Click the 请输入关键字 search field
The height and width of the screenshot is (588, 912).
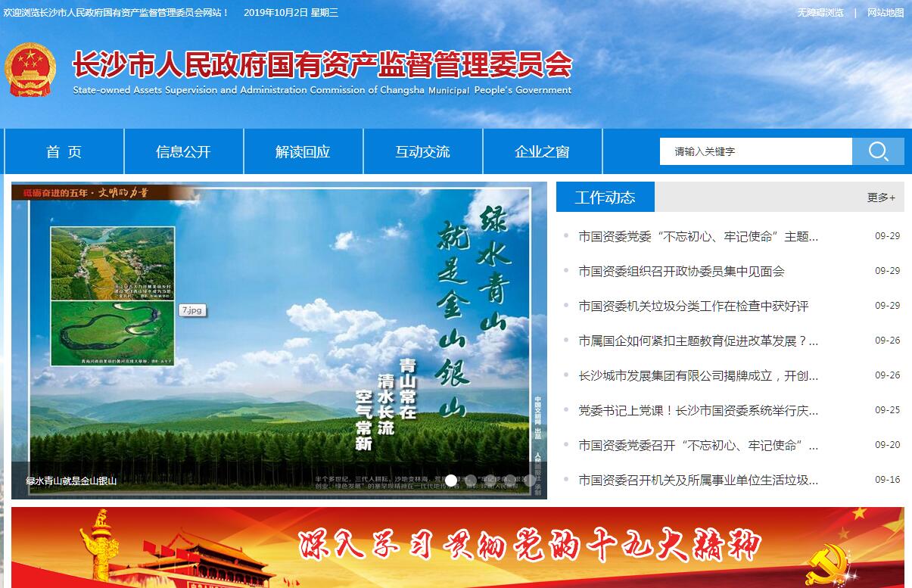point(755,151)
